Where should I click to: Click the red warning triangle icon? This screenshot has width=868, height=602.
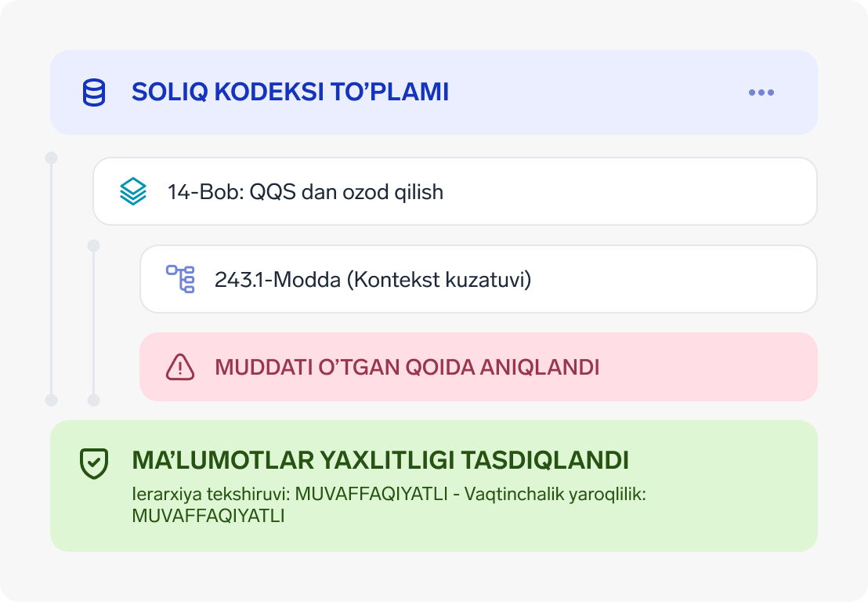click(x=180, y=367)
